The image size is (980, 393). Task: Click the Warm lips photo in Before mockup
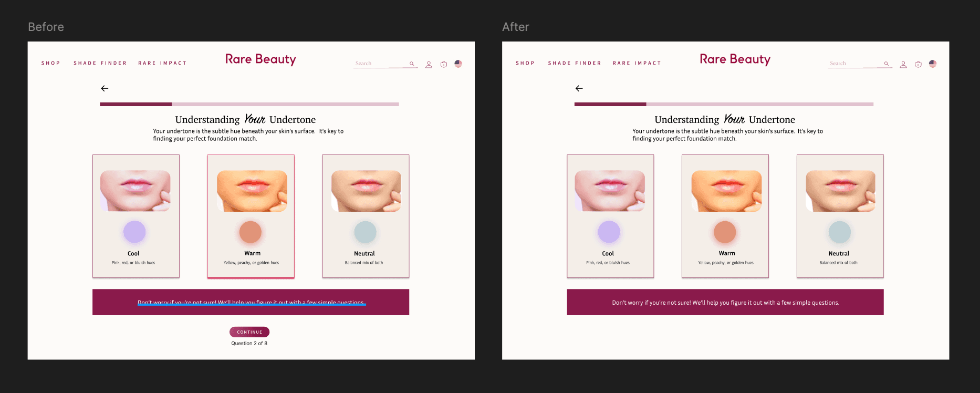point(252,191)
